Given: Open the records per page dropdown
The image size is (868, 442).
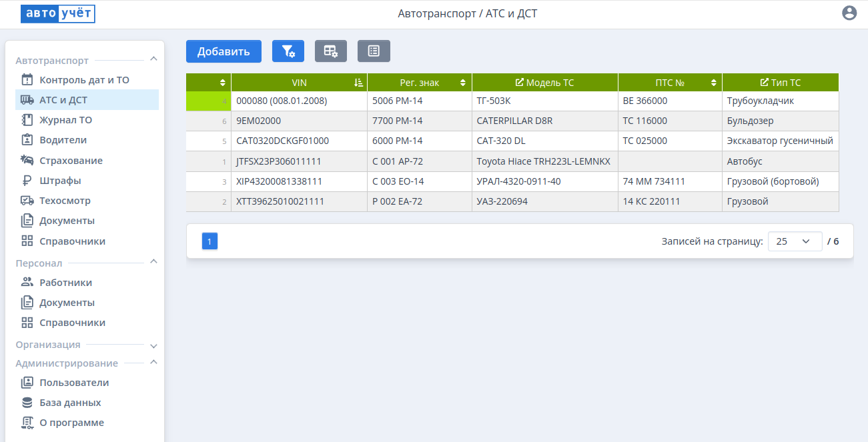Looking at the screenshot, I should [795, 241].
